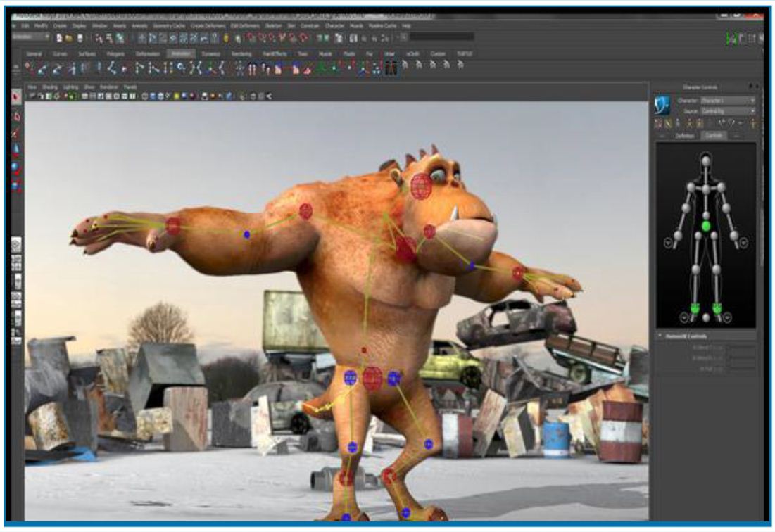This screenshot has width=775, height=532.
Task: Select the green hips effector on figure
Action: pos(706,226)
